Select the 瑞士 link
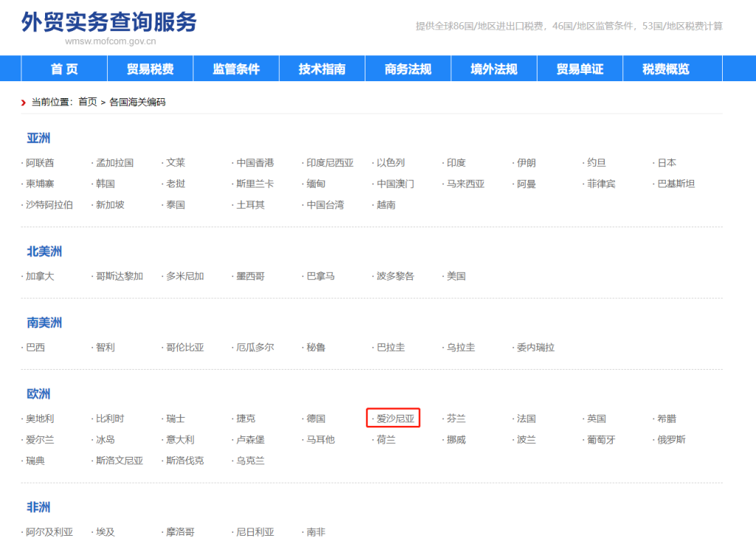The image size is (756, 538). pos(176,419)
